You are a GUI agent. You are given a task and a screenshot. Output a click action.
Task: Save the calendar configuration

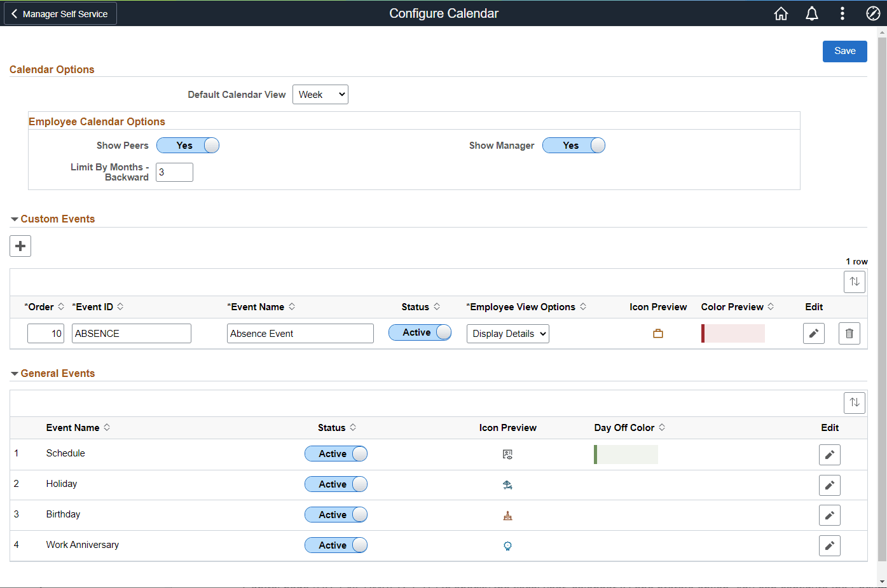(x=844, y=51)
